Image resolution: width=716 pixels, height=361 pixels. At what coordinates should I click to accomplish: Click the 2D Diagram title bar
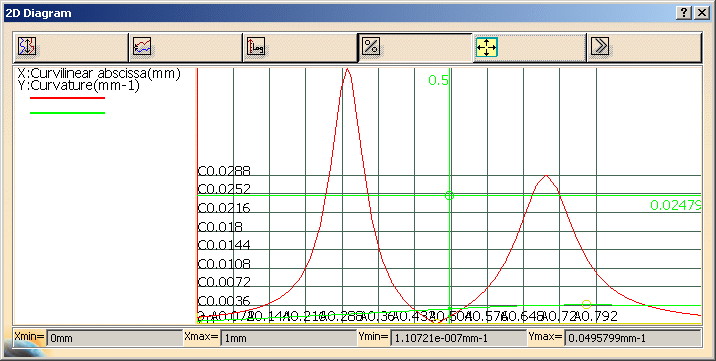(338, 13)
